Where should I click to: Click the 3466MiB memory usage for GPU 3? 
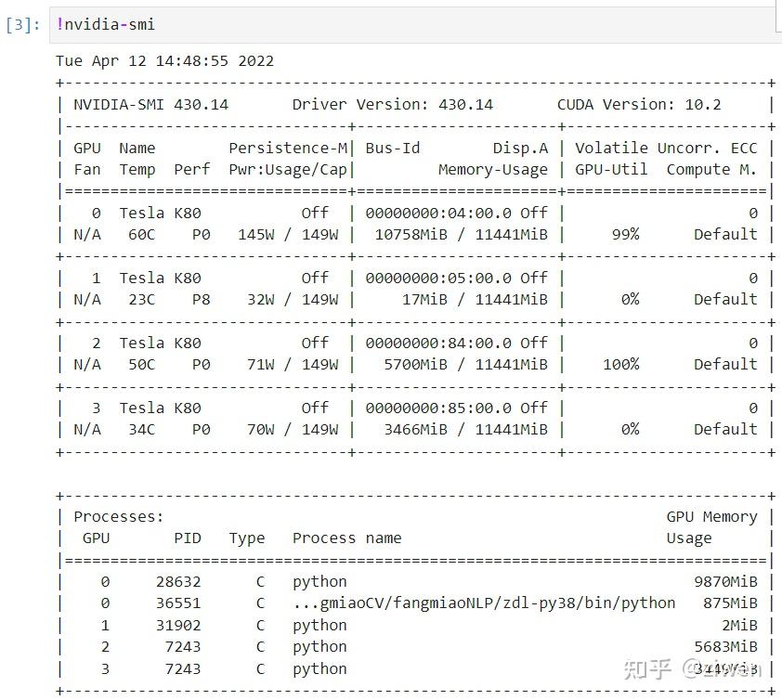coord(415,429)
